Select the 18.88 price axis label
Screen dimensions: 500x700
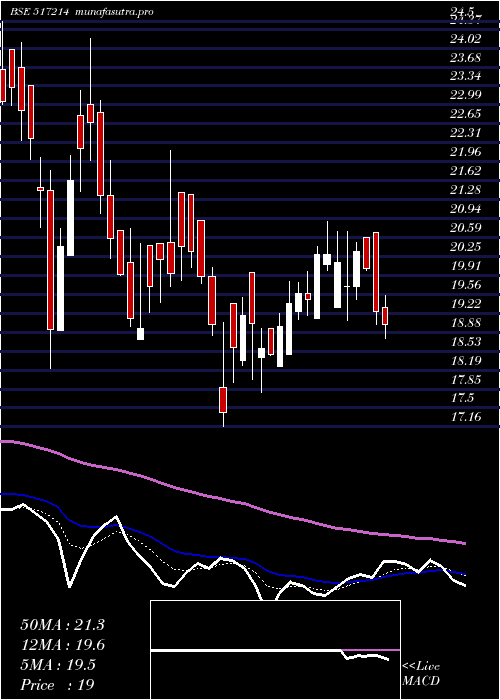pos(466,323)
